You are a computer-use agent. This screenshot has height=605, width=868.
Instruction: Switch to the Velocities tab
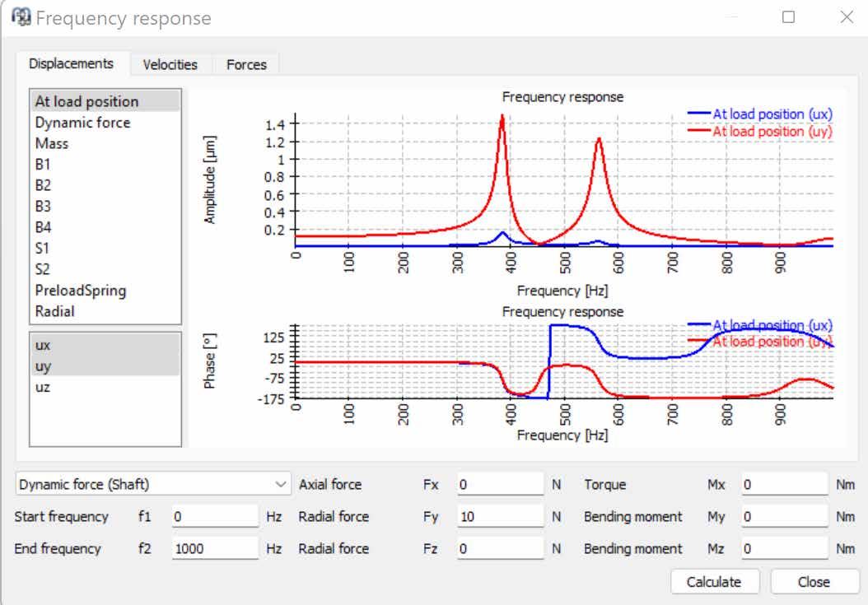coord(170,65)
